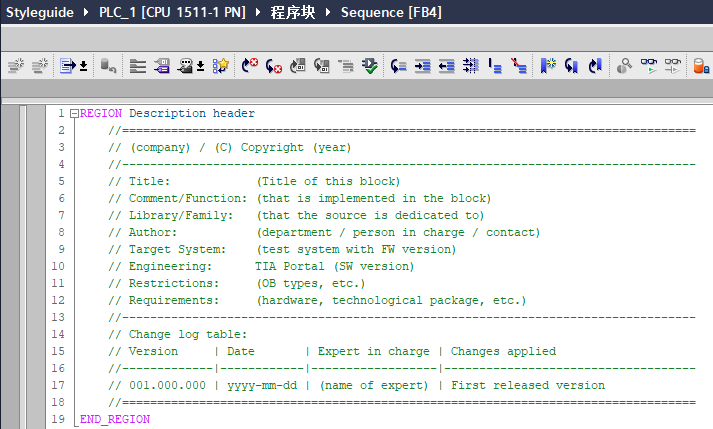The height and width of the screenshot is (429, 713).
Task: Click the auto-format indentation icon with multiple arrows
Action: [471, 66]
